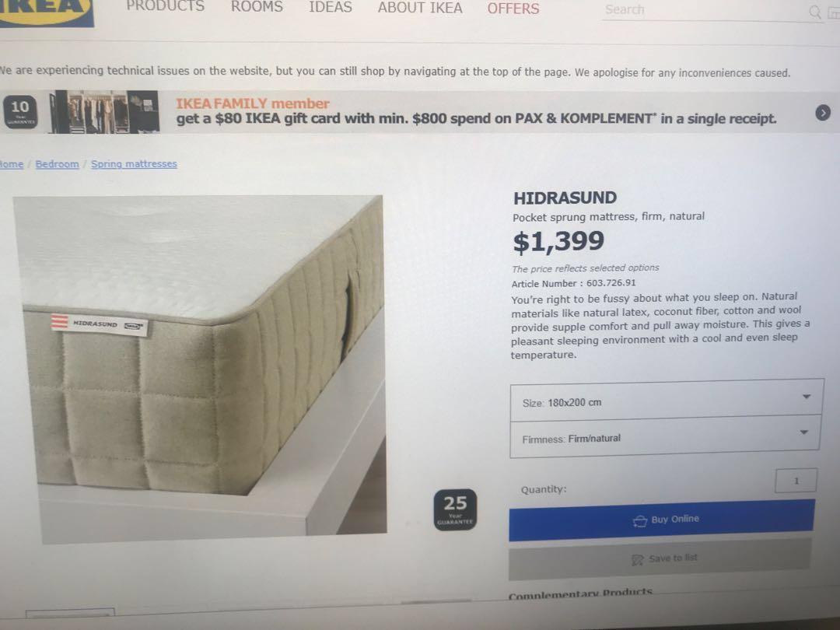Open the PRODUCTS menu
The image size is (840, 630).
[165, 6]
